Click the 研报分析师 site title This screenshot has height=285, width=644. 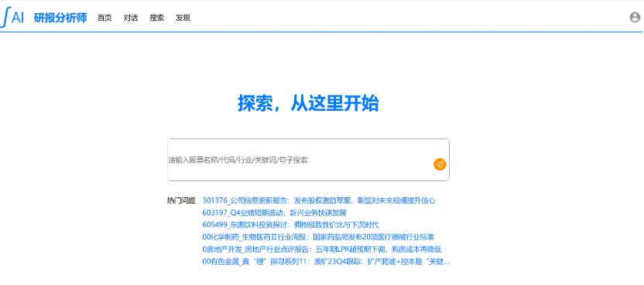(x=60, y=18)
